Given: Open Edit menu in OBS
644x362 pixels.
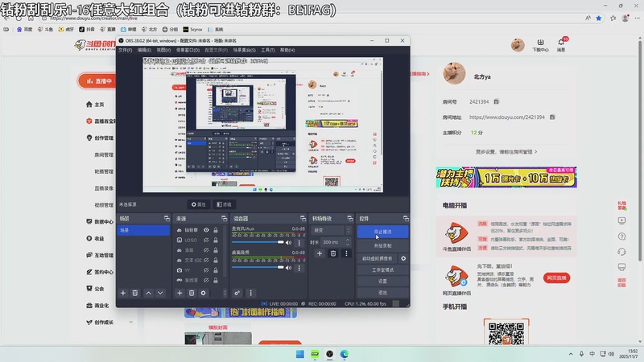Looking at the screenshot, I should coord(144,50).
